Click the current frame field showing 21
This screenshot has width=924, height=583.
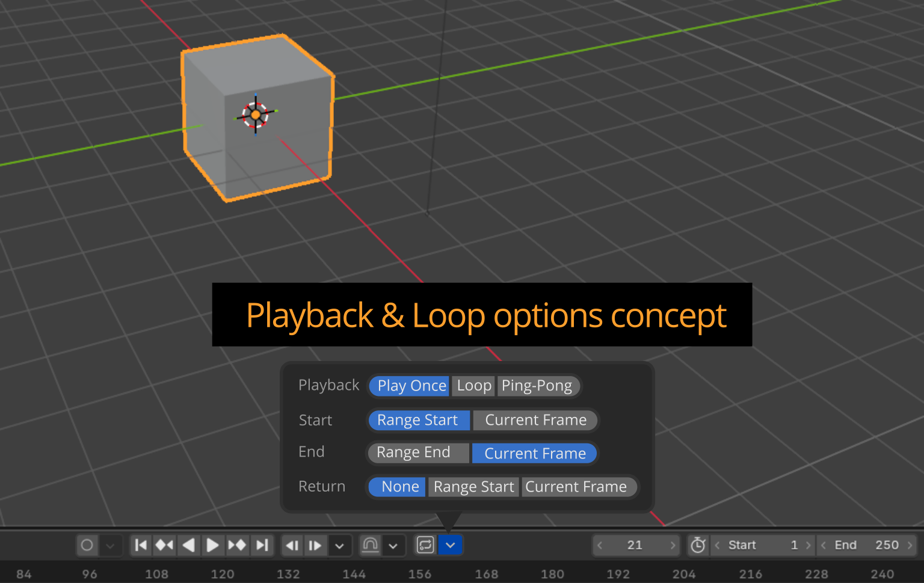click(x=635, y=545)
